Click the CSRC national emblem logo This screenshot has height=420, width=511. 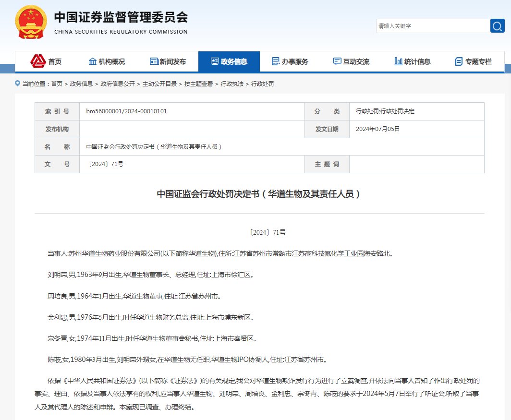point(31,23)
